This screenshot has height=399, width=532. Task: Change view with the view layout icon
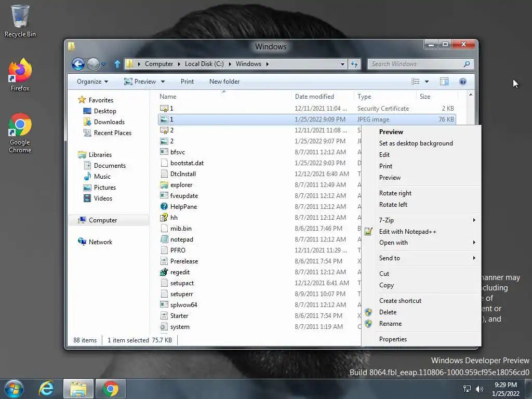(415, 82)
